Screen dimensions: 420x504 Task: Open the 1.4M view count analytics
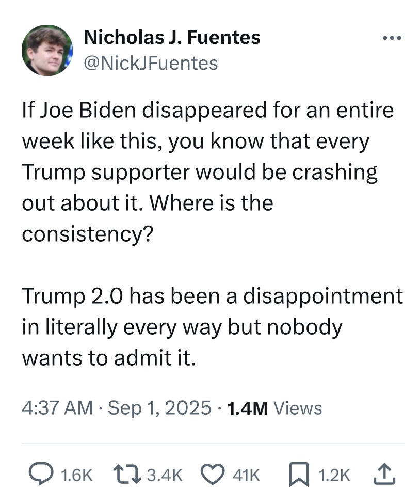(x=247, y=408)
